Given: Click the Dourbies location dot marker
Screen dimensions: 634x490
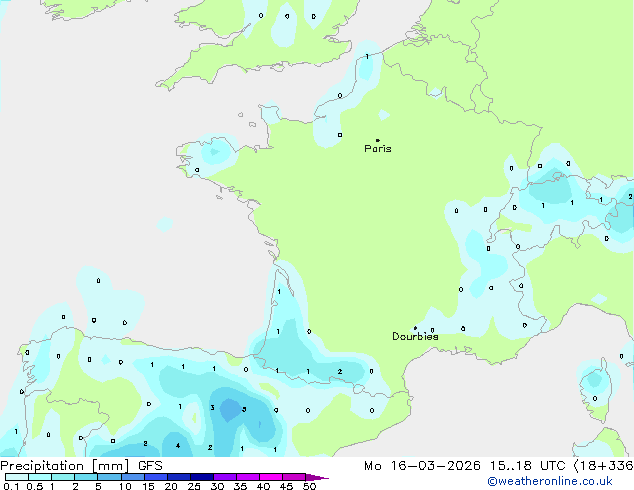Looking at the screenshot, I should tap(415, 328).
